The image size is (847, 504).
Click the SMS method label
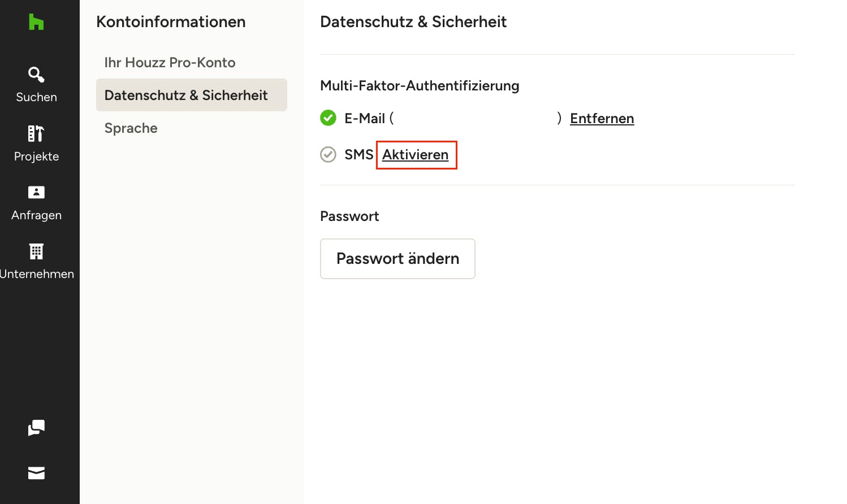359,154
